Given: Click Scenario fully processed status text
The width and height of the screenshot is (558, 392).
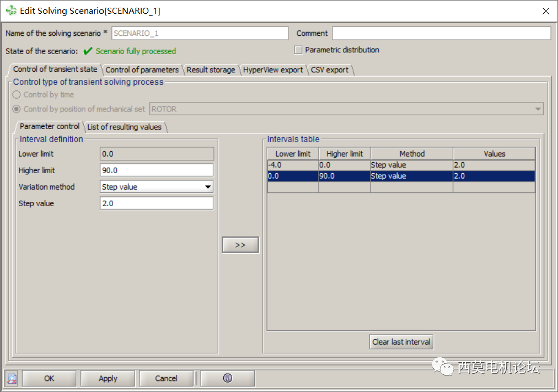Looking at the screenshot, I should [x=136, y=51].
